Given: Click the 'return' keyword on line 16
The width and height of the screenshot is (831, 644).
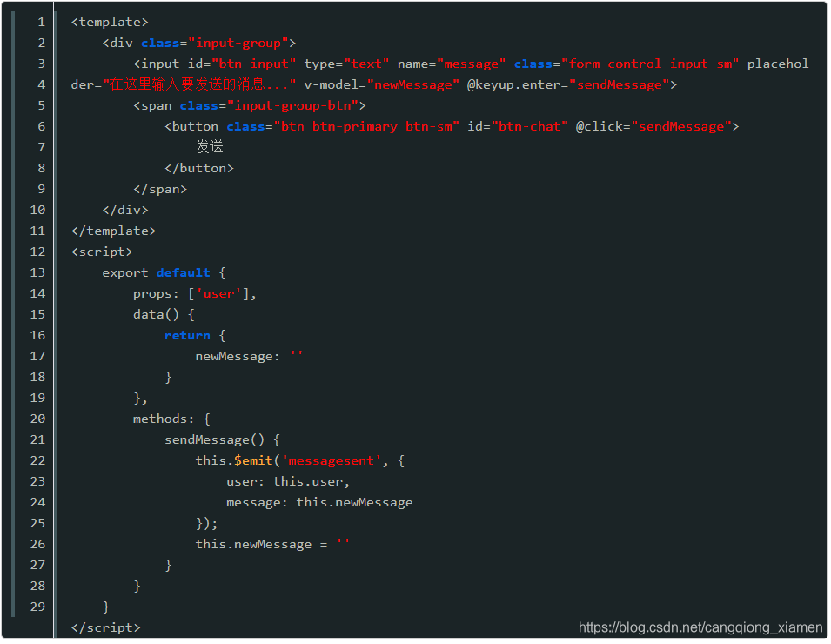Looking at the screenshot, I should pos(187,336).
